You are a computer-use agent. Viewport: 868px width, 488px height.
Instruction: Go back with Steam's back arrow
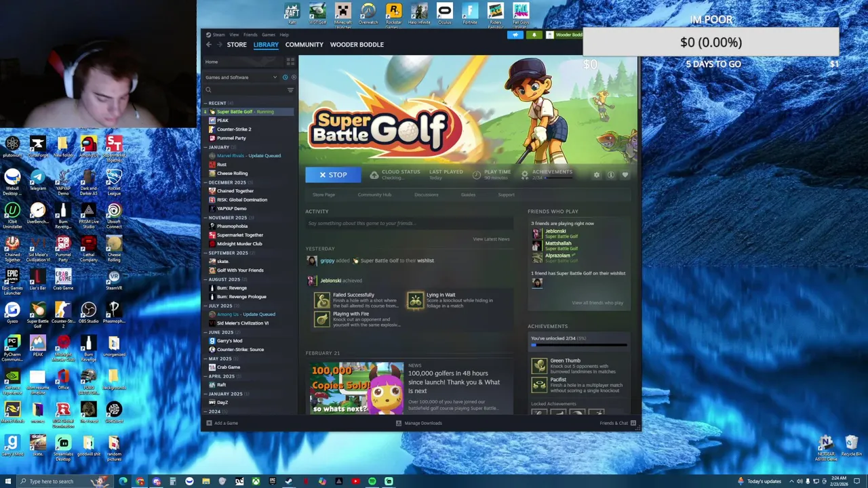209,45
